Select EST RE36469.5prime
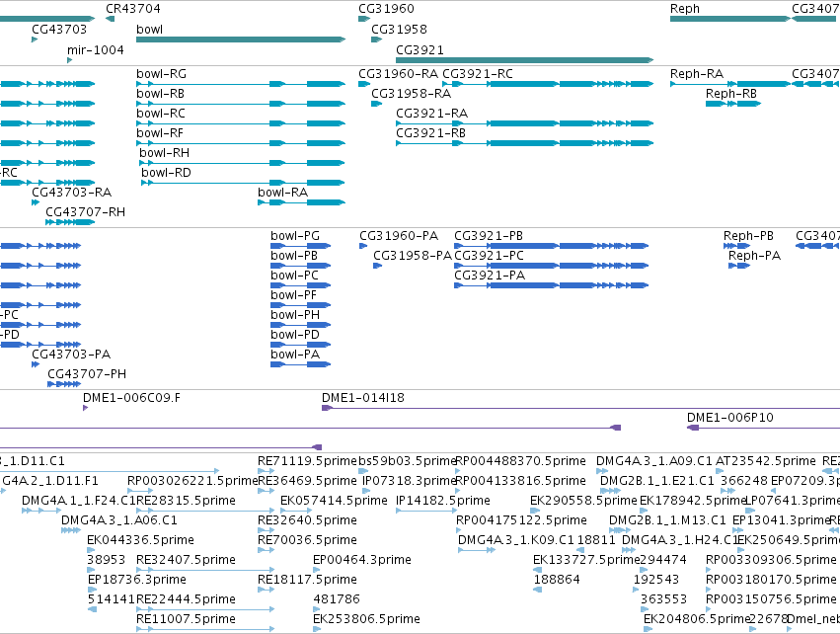This screenshot has height=634, width=840. point(266,491)
